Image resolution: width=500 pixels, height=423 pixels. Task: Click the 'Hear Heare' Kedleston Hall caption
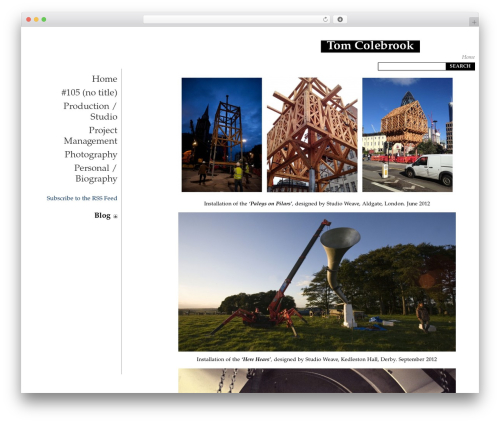coord(317,359)
